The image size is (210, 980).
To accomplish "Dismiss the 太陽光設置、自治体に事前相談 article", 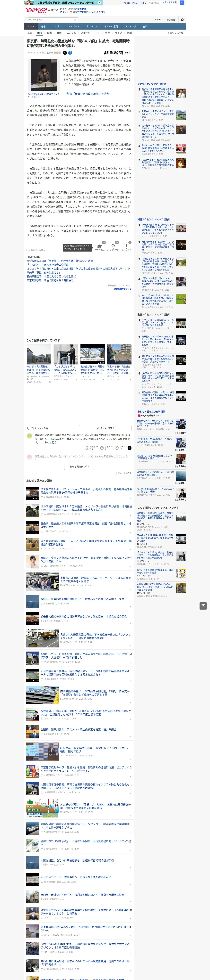I will (x=131, y=868).
